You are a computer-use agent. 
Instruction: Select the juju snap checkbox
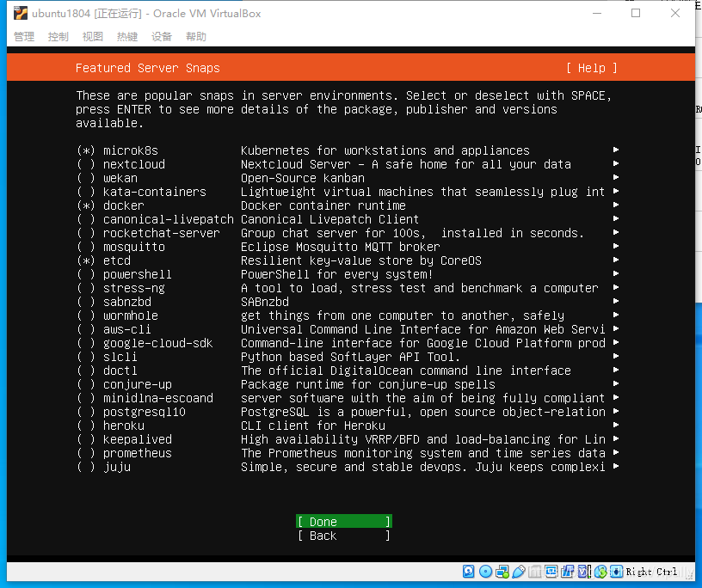[86, 467]
